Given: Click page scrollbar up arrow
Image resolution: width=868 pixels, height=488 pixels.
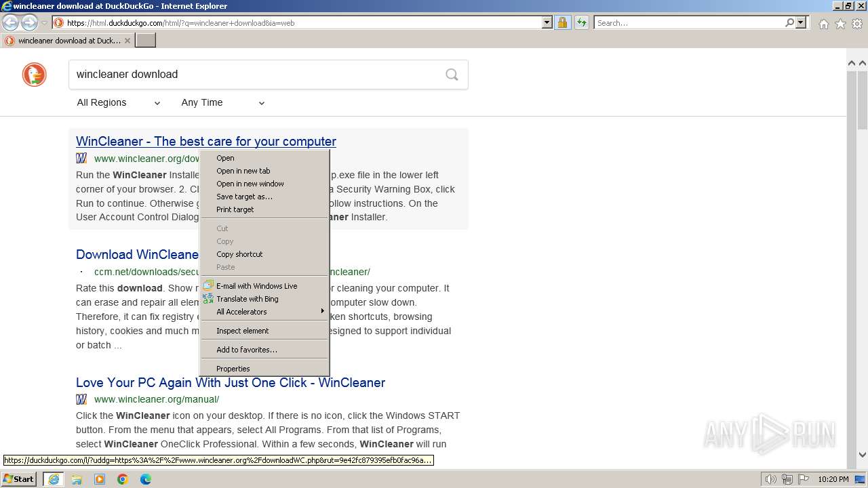Looking at the screenshot, I should (863, 63).
